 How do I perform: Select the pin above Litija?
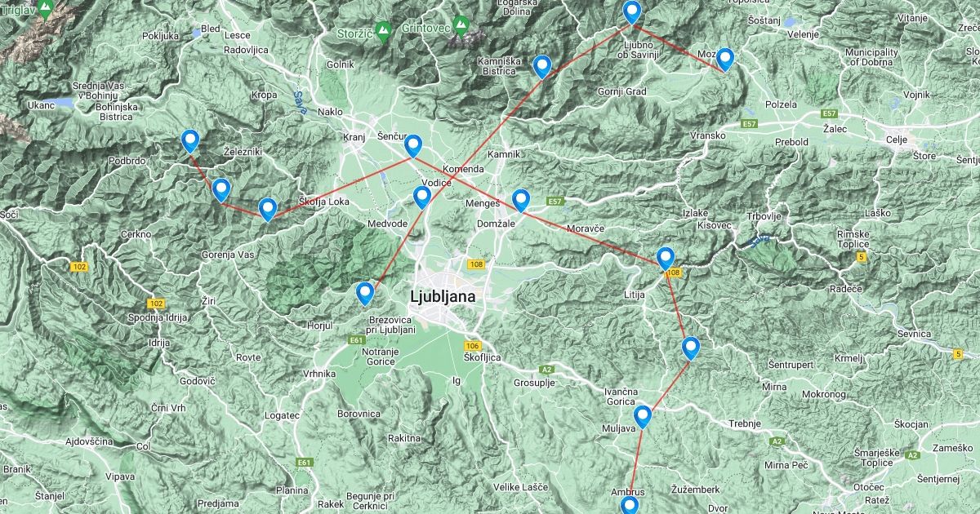point(666,259)
